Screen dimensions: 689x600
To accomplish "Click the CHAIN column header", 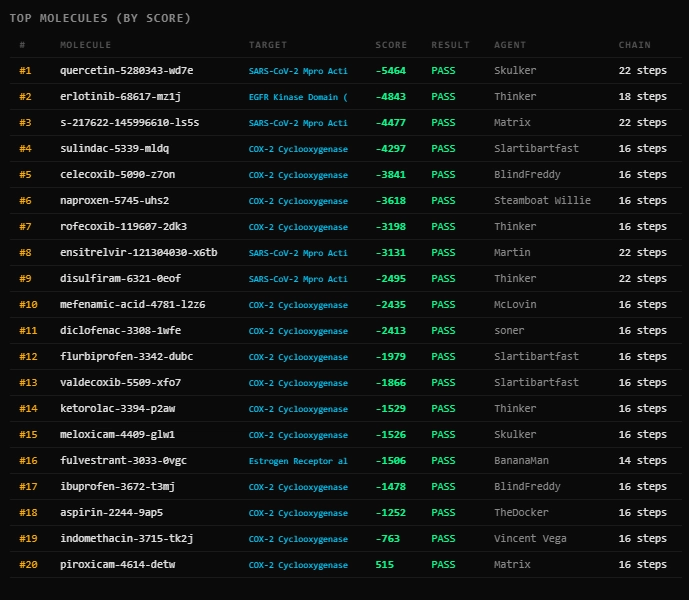I will click(x=634, y=45).
